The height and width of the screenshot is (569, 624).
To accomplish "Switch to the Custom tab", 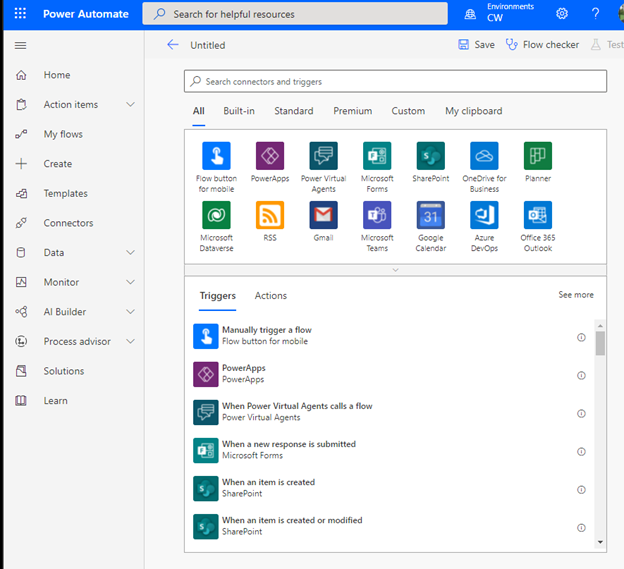I will [x=408, y=111].
